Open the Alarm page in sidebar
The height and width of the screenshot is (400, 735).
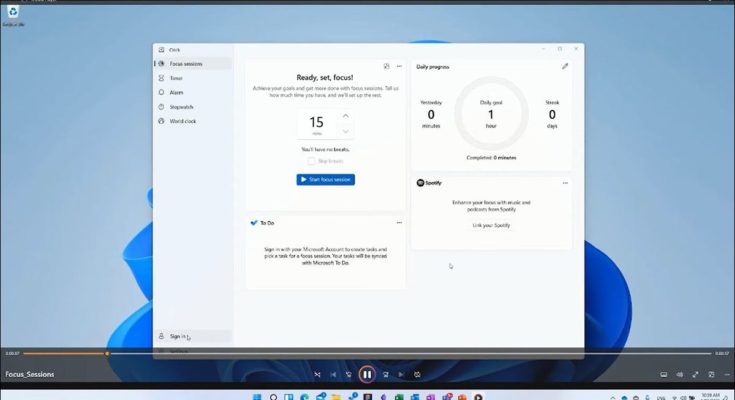click(176, 92)
